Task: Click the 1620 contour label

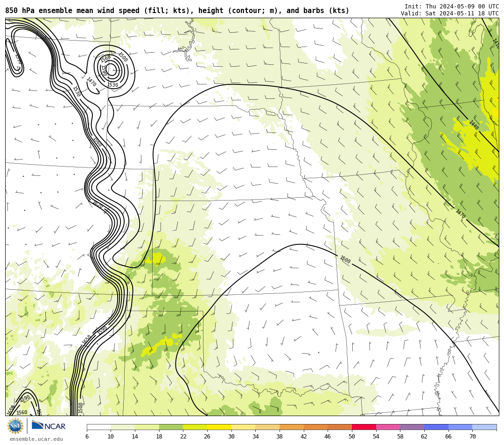Action: coord(98,204)
